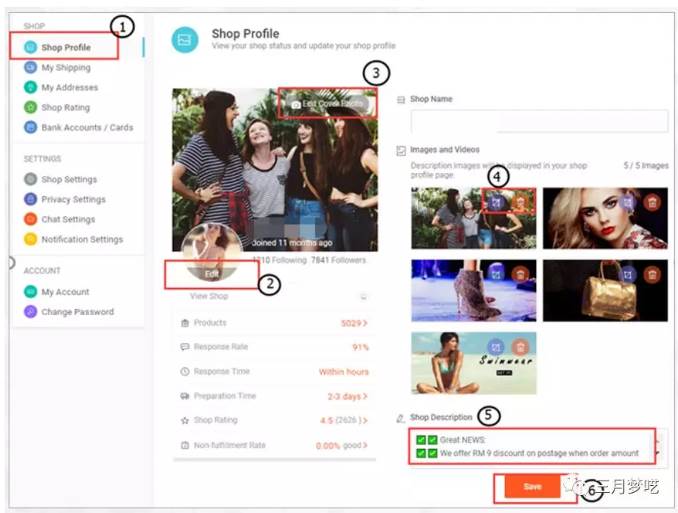Edit the high-heel boot description image

coord(496,274)
